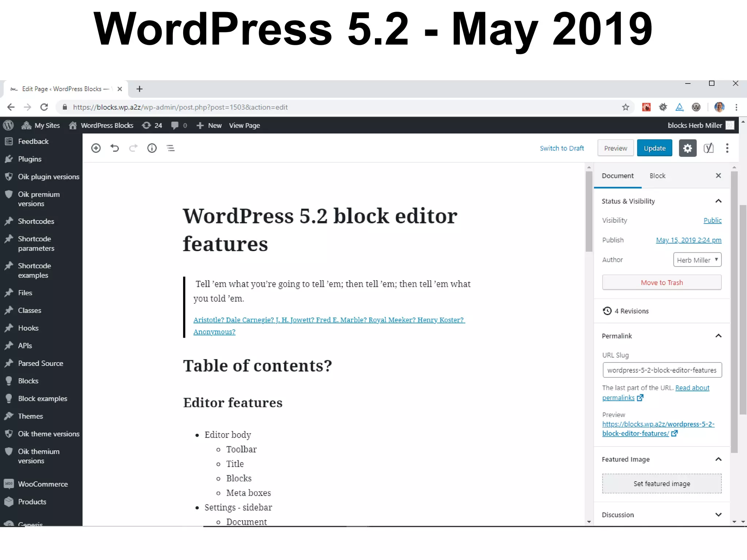Image resolution: width=747 pixels, height=560 pixels.
Task: Open the Herb Miller author dropdown
Action: 697,260
